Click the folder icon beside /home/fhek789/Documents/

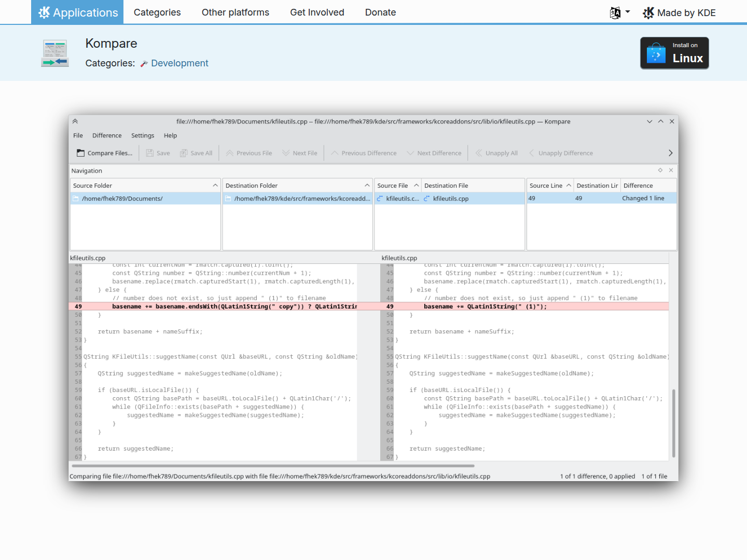click(76, 199)
